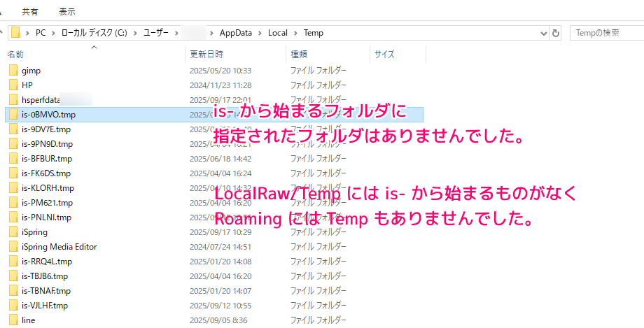Select the is-PM621.tmp folder icon
The width and height of the screenshot is (644, 328).
tap(13, 203)
